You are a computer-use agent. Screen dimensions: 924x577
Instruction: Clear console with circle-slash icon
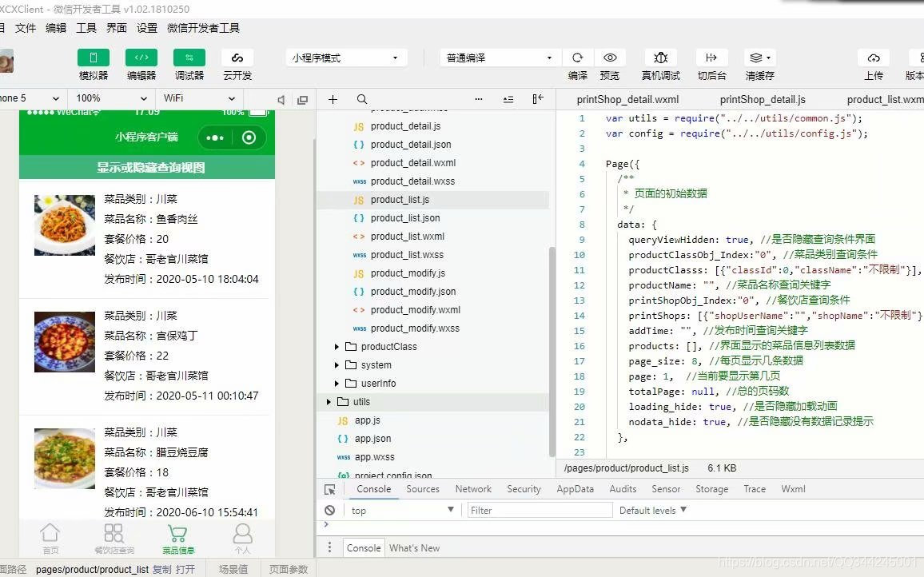coord(330,510)
